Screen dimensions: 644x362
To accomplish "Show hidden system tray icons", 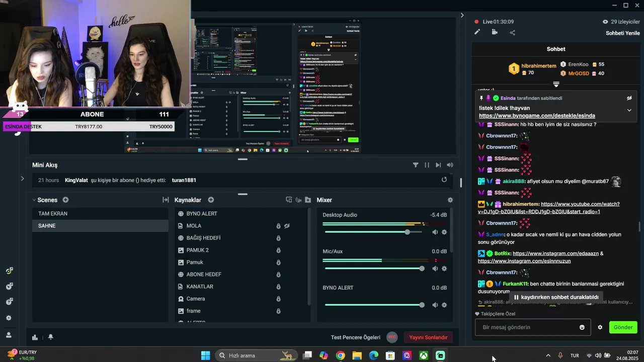I will (548, 355).
